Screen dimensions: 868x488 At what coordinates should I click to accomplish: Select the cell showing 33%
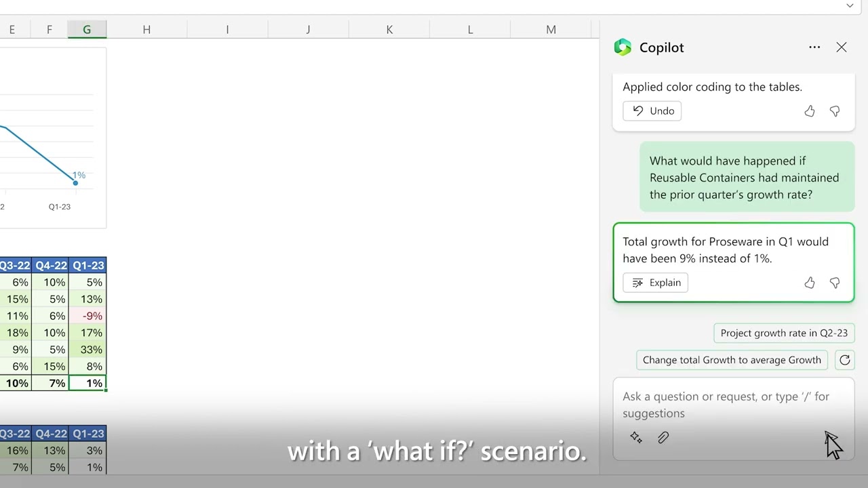pos(87,350)
